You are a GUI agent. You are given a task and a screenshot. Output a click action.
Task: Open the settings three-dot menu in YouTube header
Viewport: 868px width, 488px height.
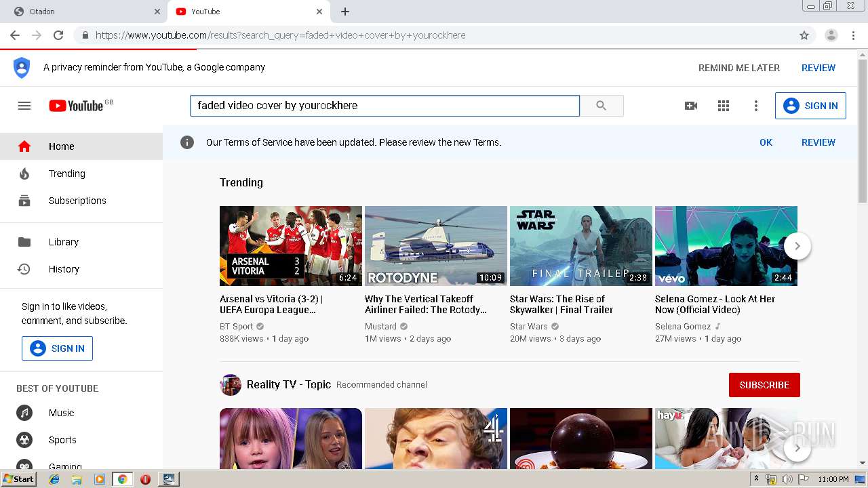point(756,106)
